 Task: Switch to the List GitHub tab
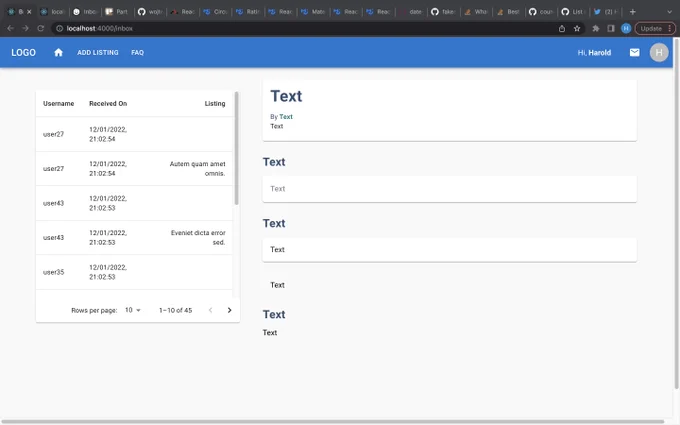coord(574,12)
